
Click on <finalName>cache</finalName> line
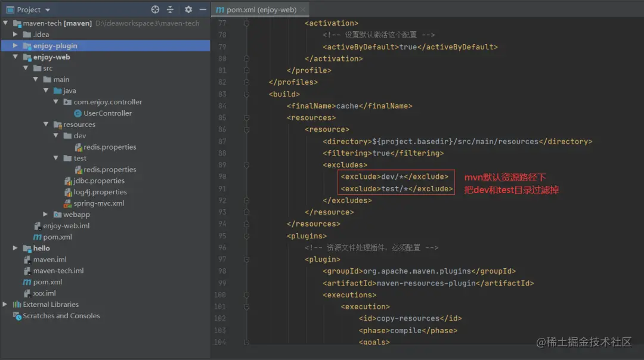pyautogui.click(x=349, y=106)
